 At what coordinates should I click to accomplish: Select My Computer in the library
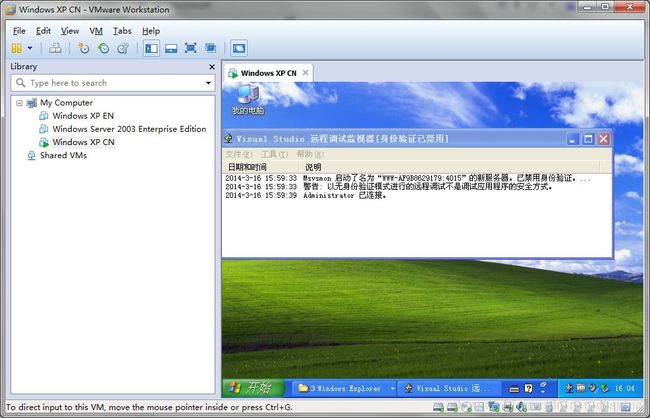point(66,103)
